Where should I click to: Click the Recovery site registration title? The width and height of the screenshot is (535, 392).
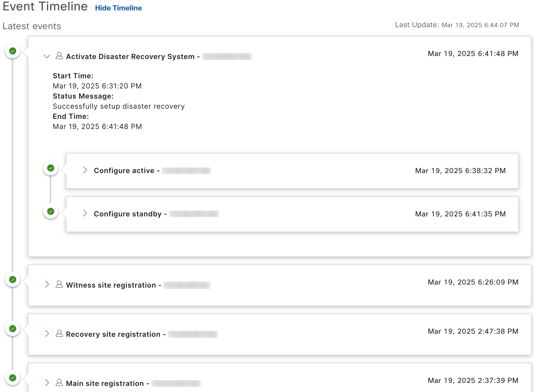tap(113, 334)
